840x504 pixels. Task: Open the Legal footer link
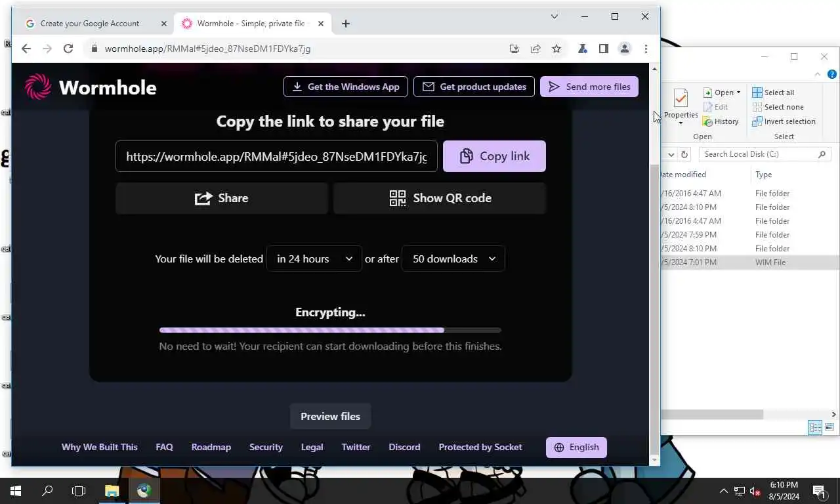coord(312,447)
